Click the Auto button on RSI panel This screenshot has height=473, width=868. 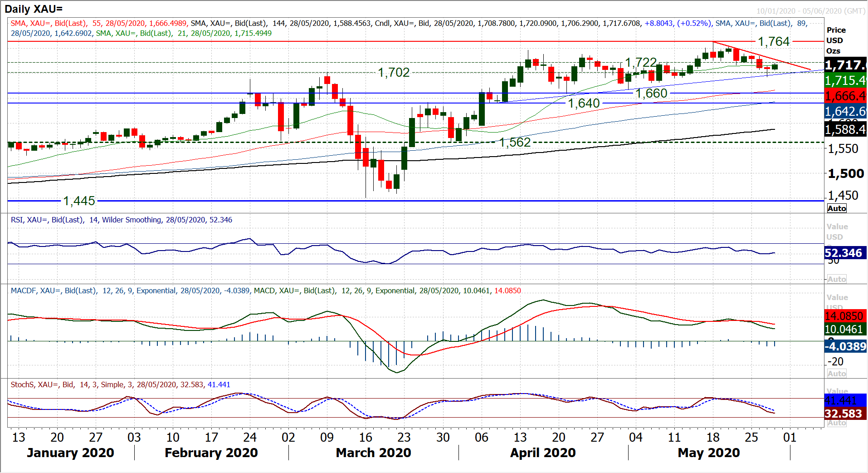[837, 279]
